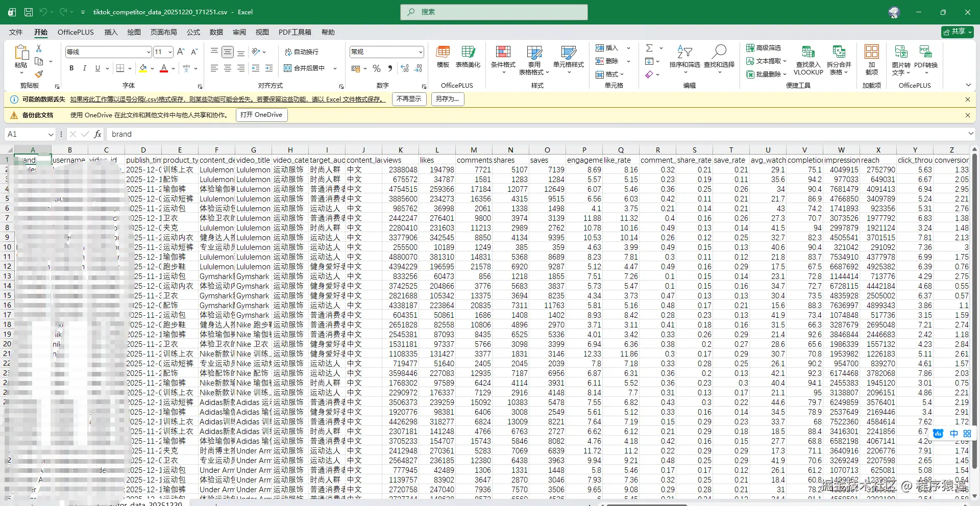Apply the yellow fill color swatch
The width and height of the screenshot is (980, 506).
[x=143, y=68]
